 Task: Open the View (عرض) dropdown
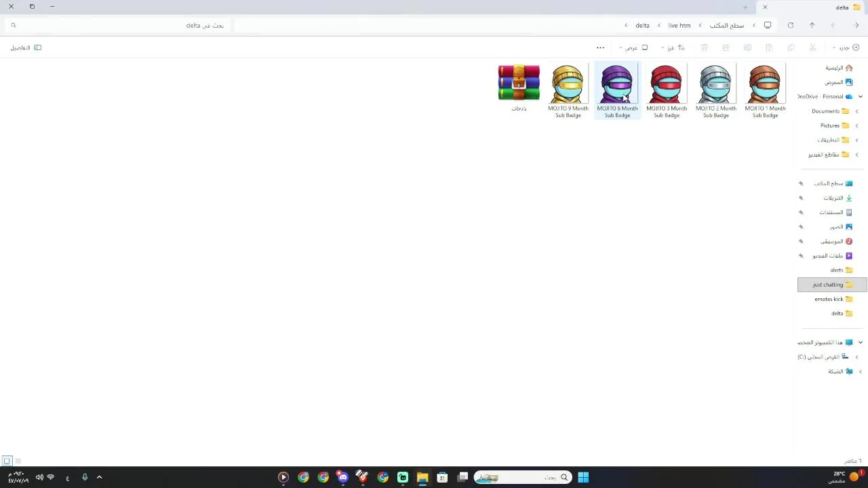pos(634,47)
